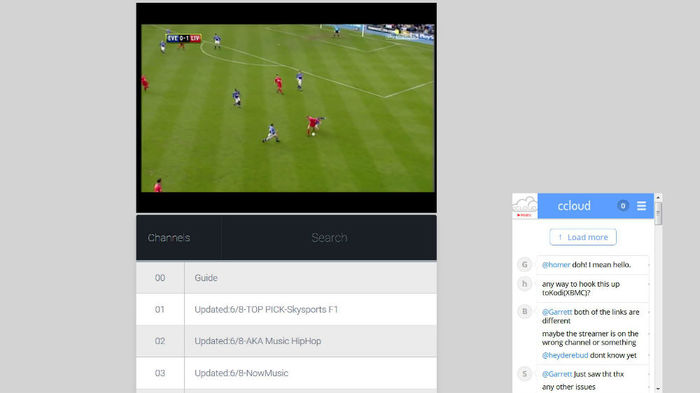Click the ccloud chat header title
This screenshot has height=393, width=700.
pyautogui.click(x=574, y=206)
